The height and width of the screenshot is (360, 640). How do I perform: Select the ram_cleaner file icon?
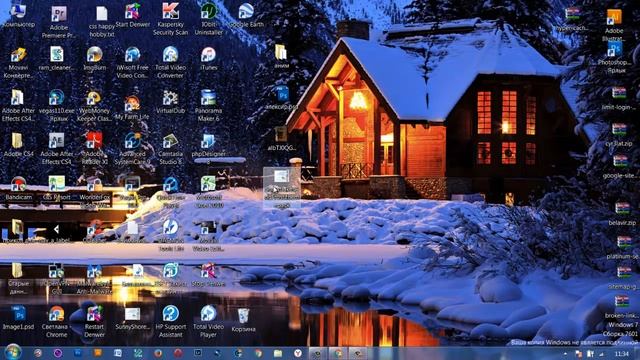click(x=56, y=58)
